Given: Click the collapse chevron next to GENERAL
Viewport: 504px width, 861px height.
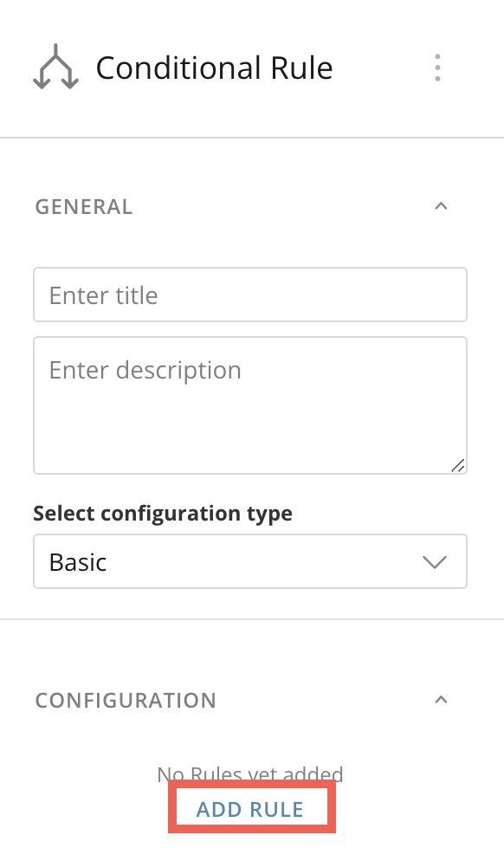Looking at the screenshot, I should tap(441, 206).
